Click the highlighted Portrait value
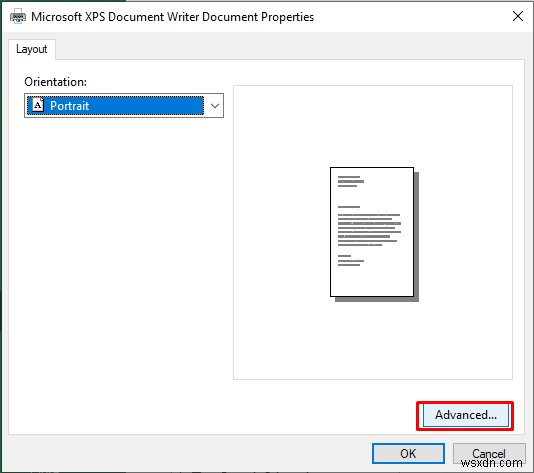 (116, 106)
